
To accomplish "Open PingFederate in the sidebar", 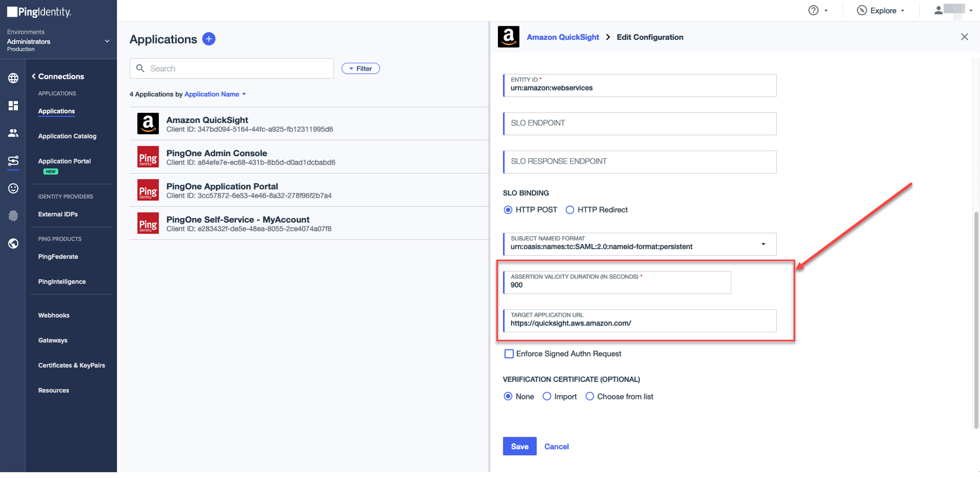I will pos(58,257).
